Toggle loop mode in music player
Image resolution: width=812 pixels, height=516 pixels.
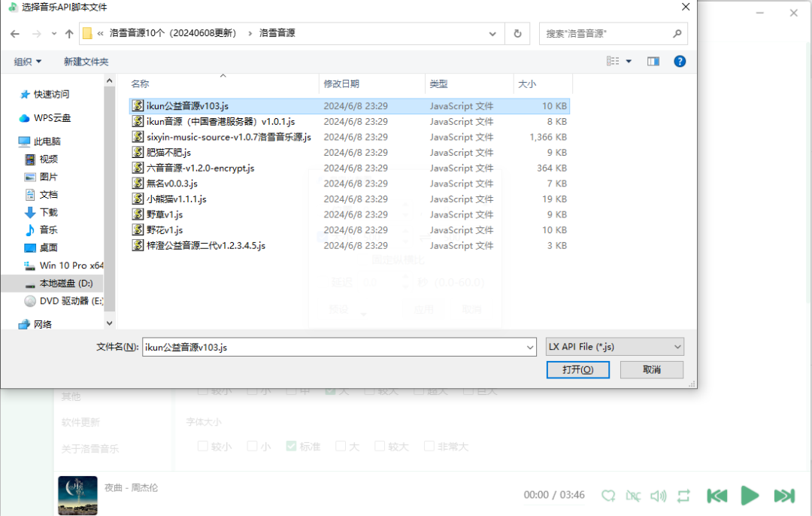683,496
